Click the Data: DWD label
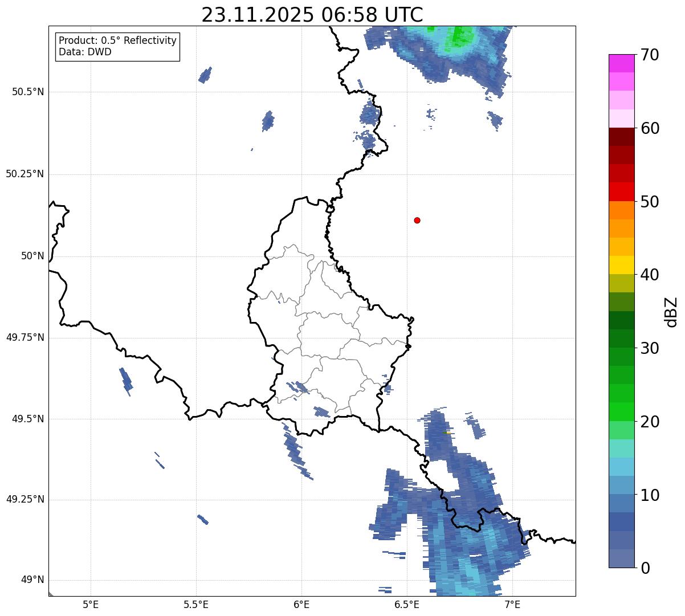Image resolution: width=685 pixels, height=616 pixels. tap(85, 52)
